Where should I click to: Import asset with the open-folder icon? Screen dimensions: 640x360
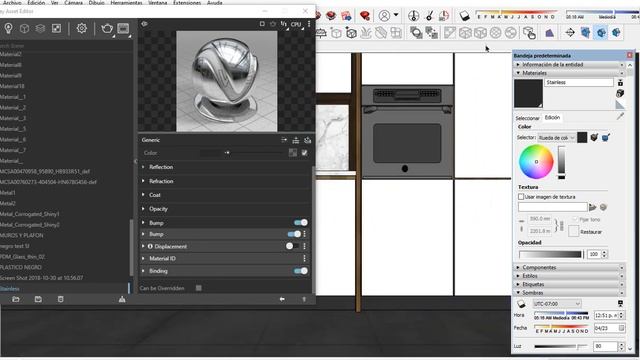click(16, 299)
